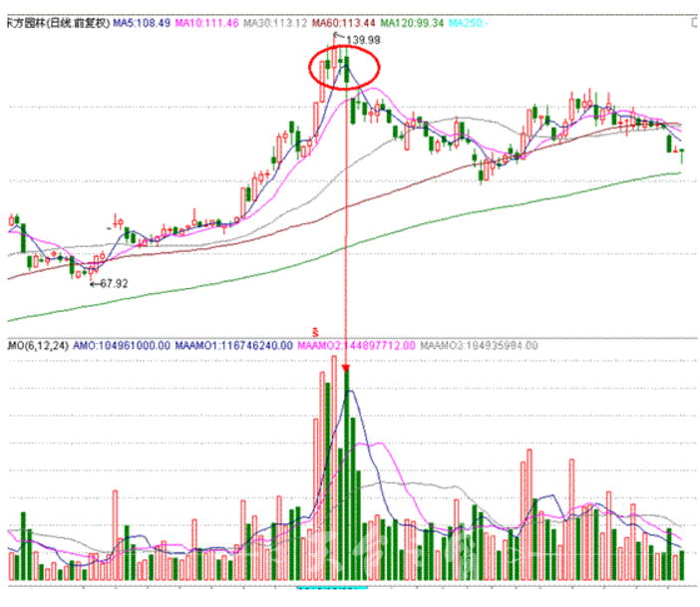Select the AMO:104961000.00 value
This screenshot has width=700, height=607.
tap(122, 346)
